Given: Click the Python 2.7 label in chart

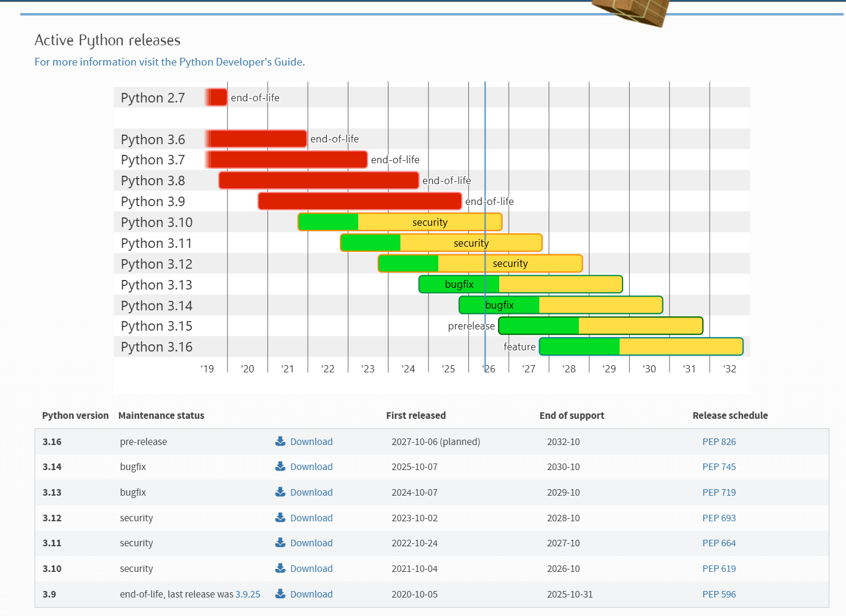Looking at the screenshot, I should tap(153, 98).
